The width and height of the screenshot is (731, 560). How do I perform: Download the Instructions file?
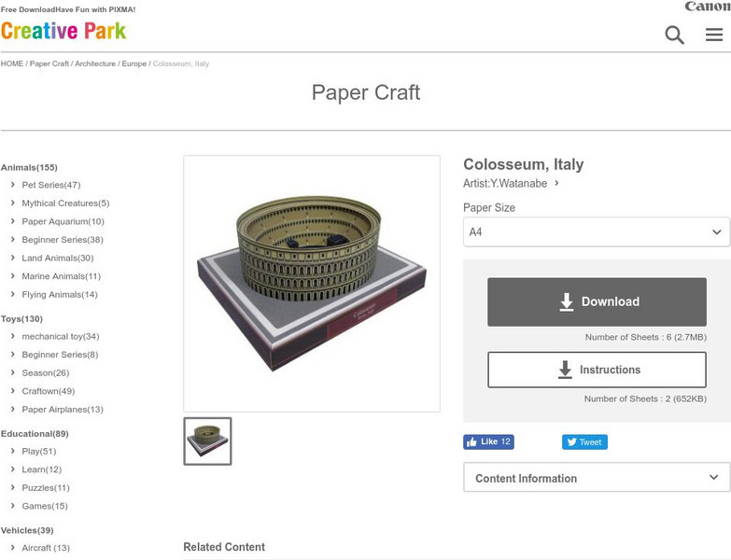click(x=597, y=370)
